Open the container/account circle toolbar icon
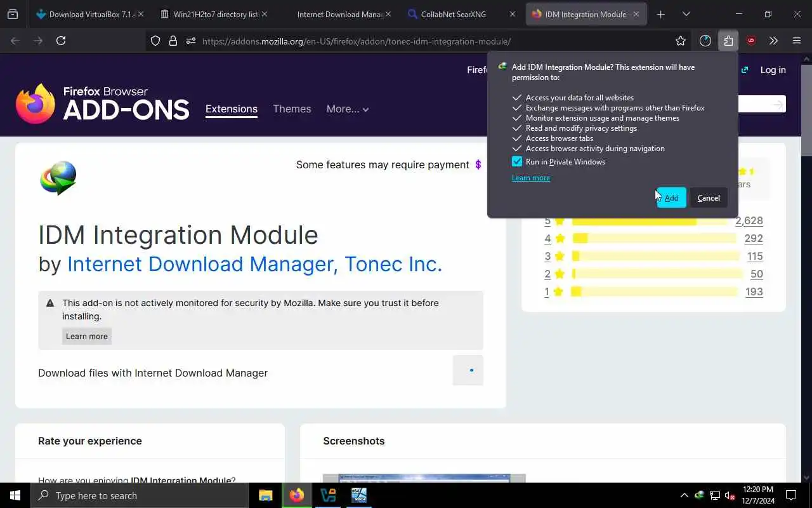Image resolution: width=812 pixels, height=508 pixels. [705, 41]
